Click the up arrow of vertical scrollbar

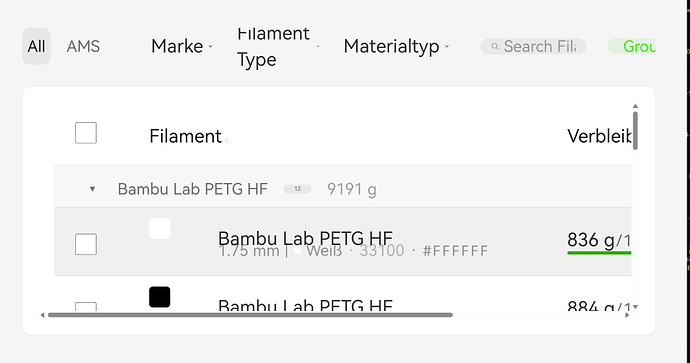tap(635, 106)
